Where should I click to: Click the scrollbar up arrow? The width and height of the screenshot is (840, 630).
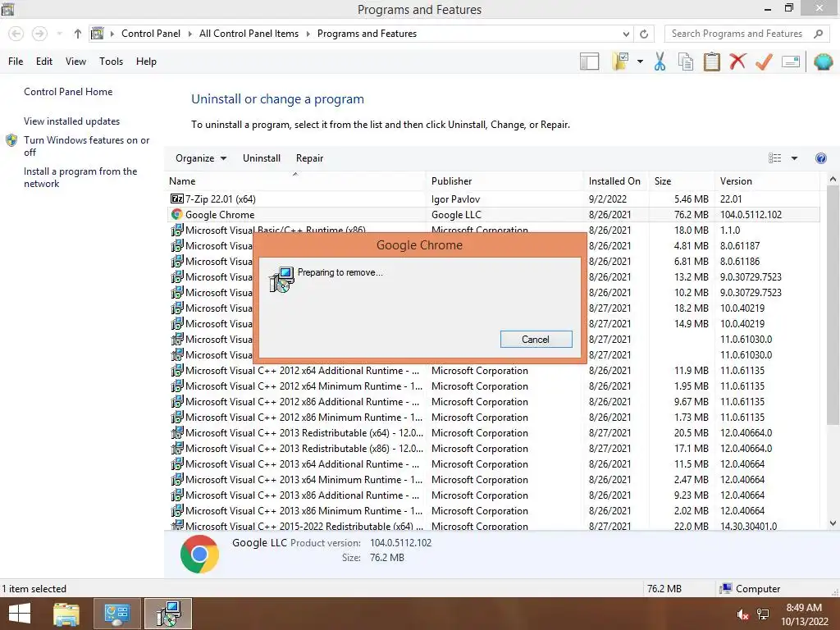click(833, 180)
